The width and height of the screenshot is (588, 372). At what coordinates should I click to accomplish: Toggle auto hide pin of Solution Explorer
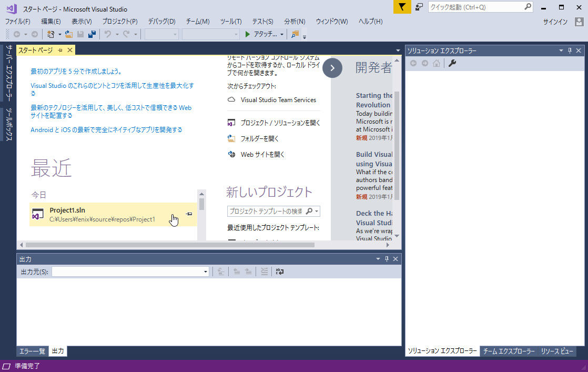(x=570, y=51)
